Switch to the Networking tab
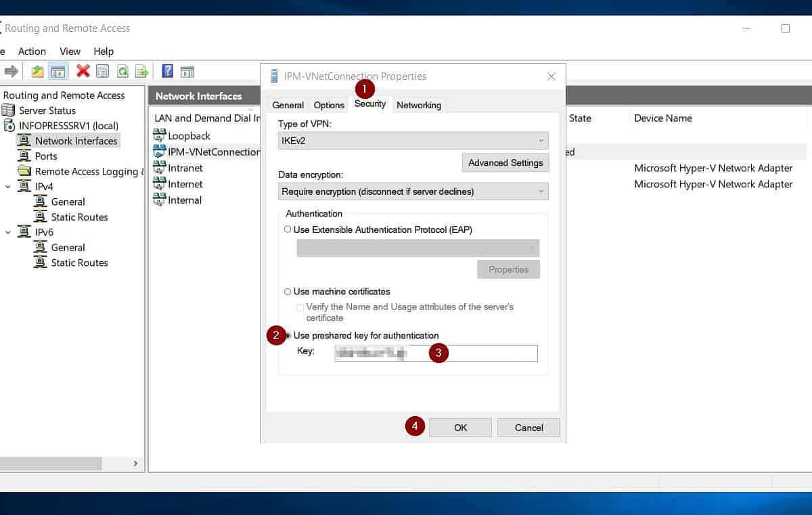The height and width of the screenshot is (515, 812). 418,105
